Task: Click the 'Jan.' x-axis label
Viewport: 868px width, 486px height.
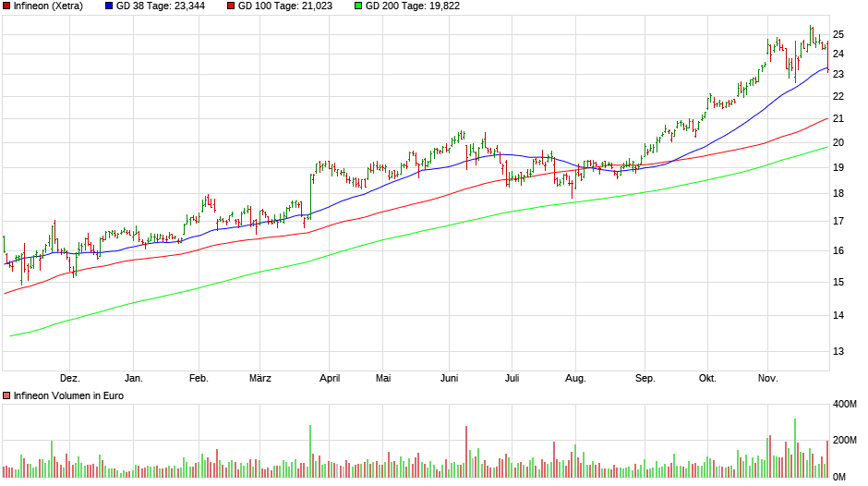Action: pyautogui.click(x=133, y=379)
